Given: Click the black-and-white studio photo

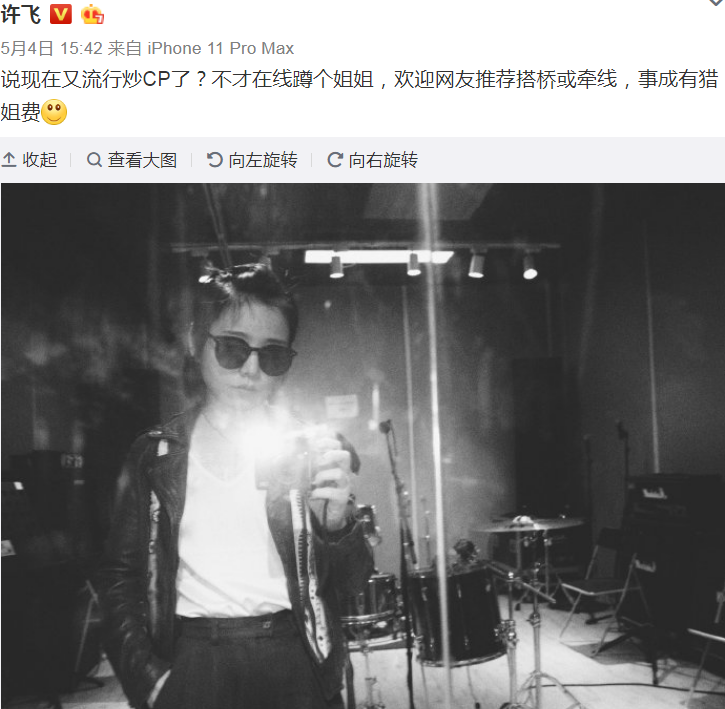Looking at the screenshot, I should 363,446.
